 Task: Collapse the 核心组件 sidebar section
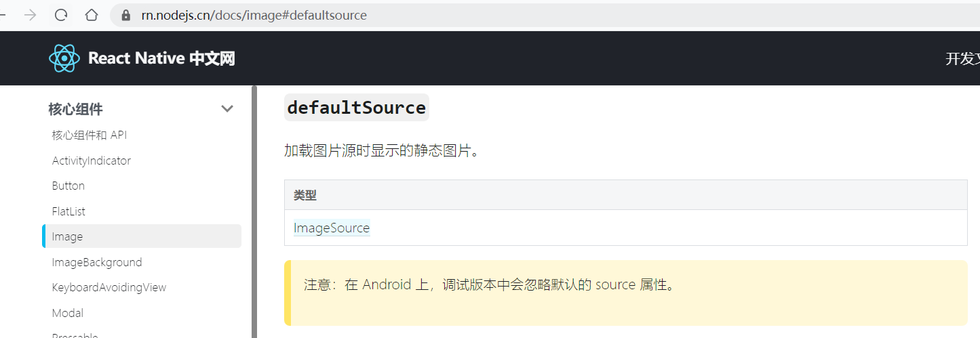pos(227,109)
